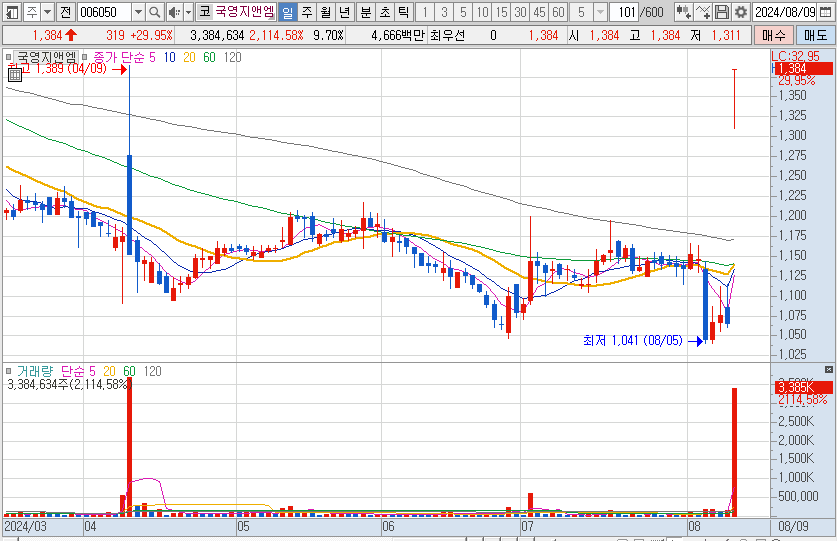837x541 pixels.
Task: Toggle the side panel icon at far left
Action: coord(12,12)
